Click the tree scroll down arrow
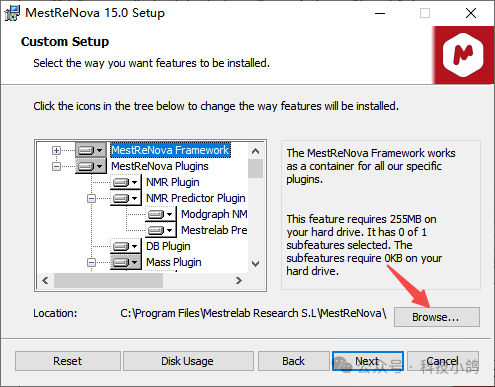The width and height of the screenshot is (495, 387). tap(256, 264)
